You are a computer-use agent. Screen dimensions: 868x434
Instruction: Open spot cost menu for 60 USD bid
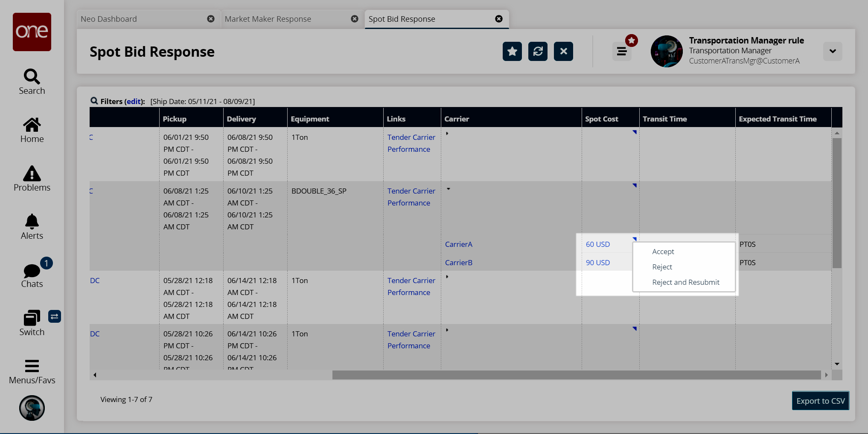click(x=635, y=239)
